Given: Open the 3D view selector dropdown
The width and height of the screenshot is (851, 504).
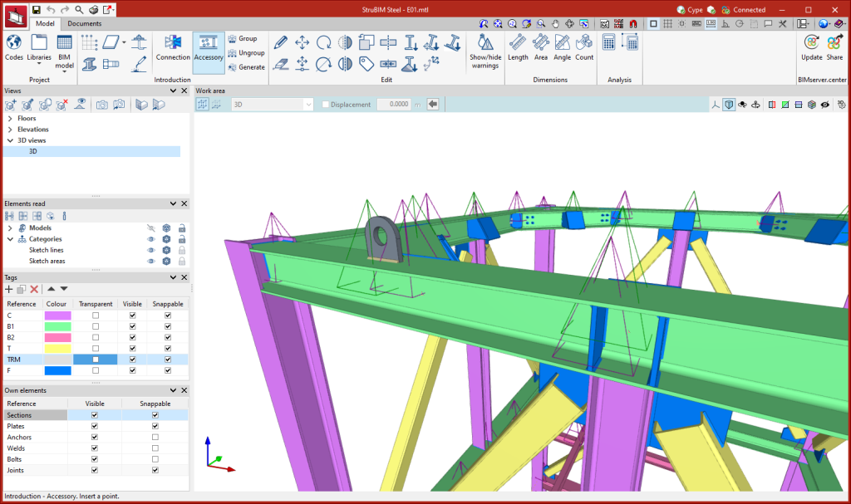Looking at the screenshot, I should point(308,105).
